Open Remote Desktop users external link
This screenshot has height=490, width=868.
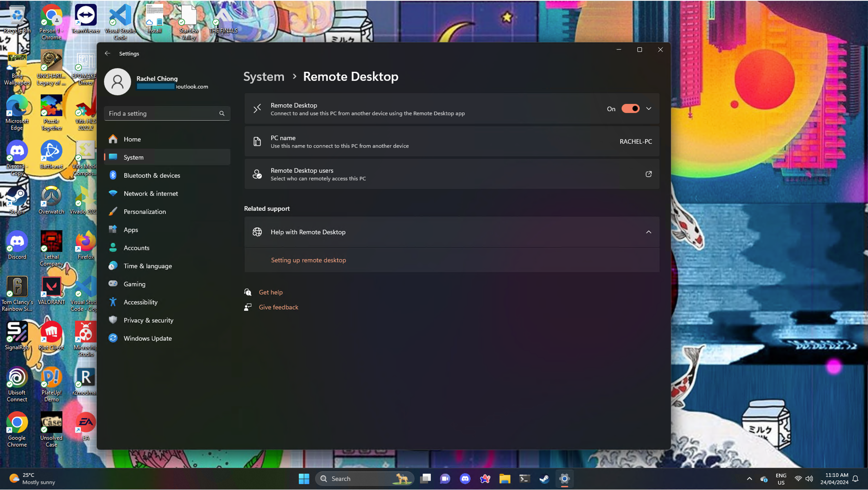pos(649,174)
